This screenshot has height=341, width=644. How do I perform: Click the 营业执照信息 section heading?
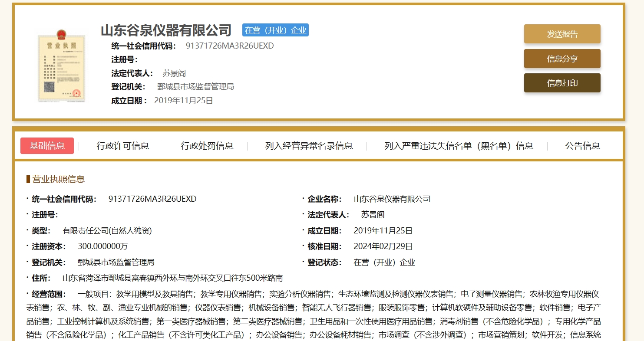pos(59,179)
